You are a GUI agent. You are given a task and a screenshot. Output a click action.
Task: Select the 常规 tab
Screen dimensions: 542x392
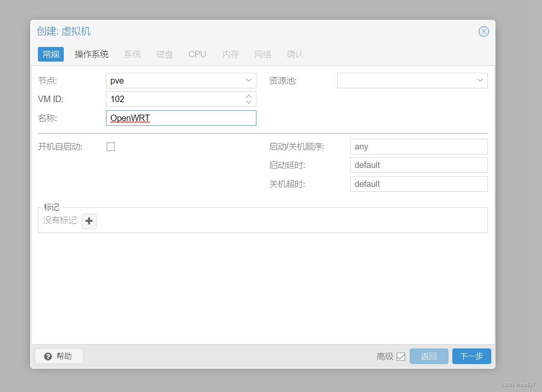coord(50,54)
